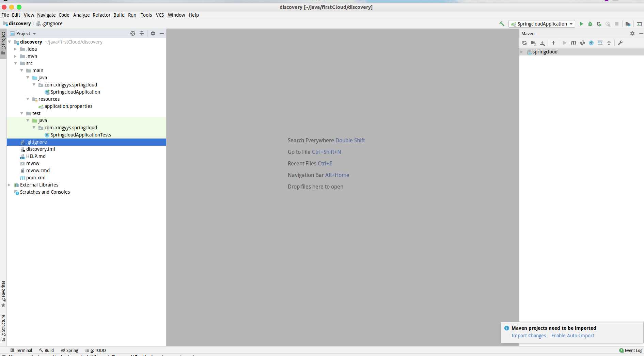644x356 pixels.
Task: Download sources and documentation in Maven panel
Action: 543,43
